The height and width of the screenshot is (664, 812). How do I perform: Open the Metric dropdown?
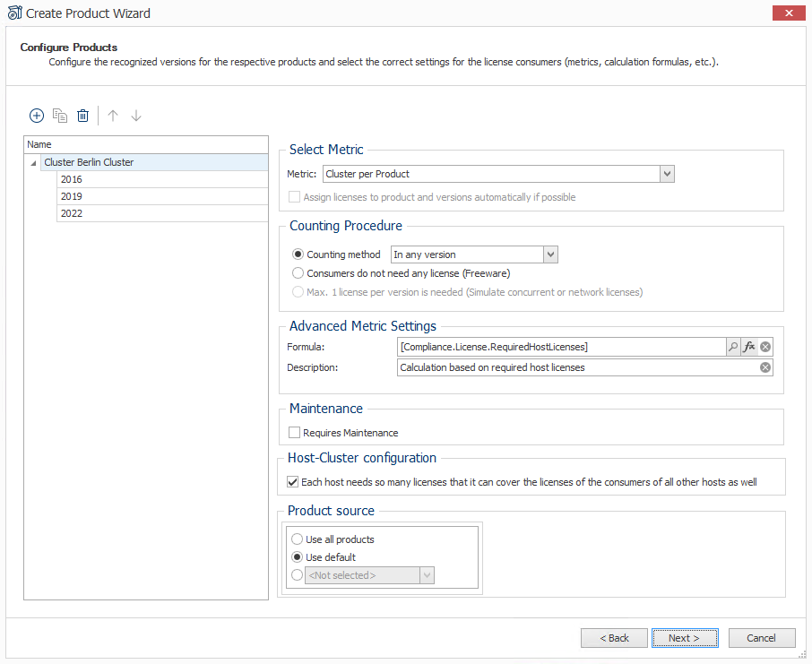coord(667,174)
